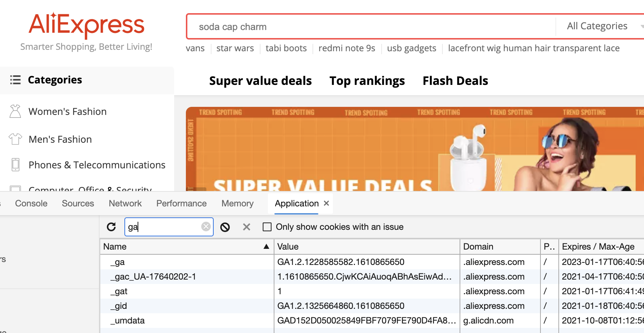Open Flash Deals link
Screen dimensions: 644x333
tap(455, 81)
